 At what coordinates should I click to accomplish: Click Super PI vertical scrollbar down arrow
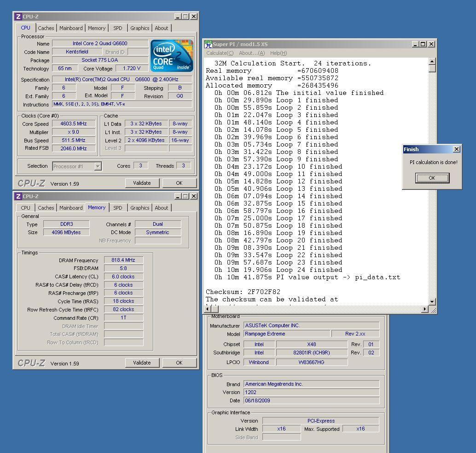pyautogui.click(x=432, y=302)
